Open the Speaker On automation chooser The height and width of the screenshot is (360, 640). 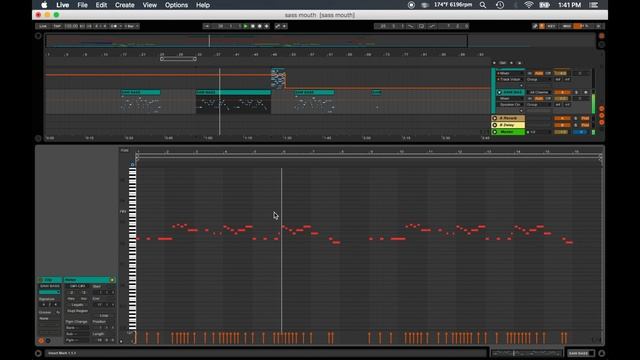point(510,104)
